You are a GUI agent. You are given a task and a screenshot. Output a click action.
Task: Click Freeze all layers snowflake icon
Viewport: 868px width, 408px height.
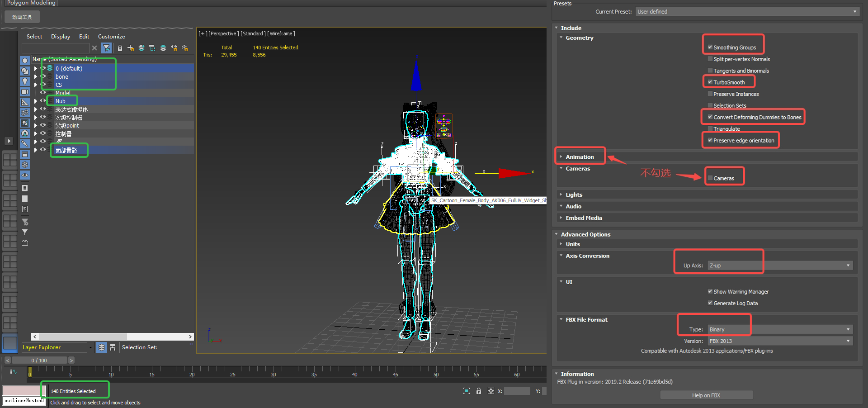tap(185, 48)
